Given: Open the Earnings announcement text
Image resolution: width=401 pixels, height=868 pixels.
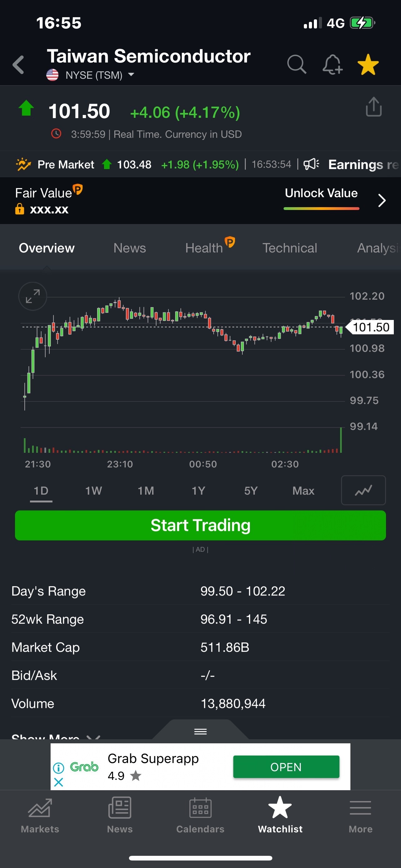Looking at the screenshot, I should 364,164.
